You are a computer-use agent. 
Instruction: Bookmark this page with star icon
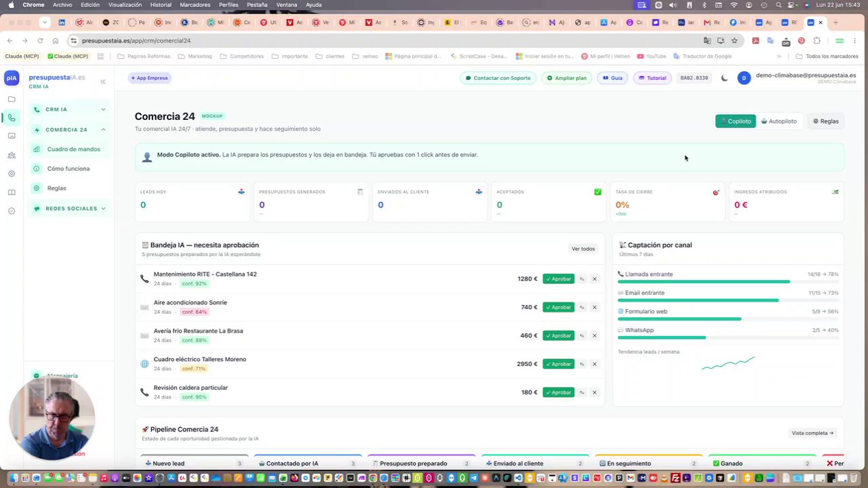click(x=734, y=41)
